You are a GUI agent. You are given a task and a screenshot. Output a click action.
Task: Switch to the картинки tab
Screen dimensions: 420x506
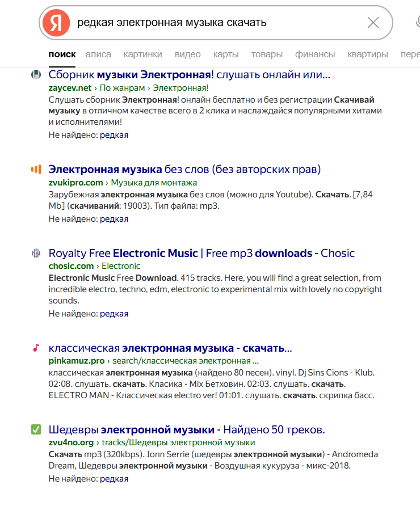tap(142, 54)
